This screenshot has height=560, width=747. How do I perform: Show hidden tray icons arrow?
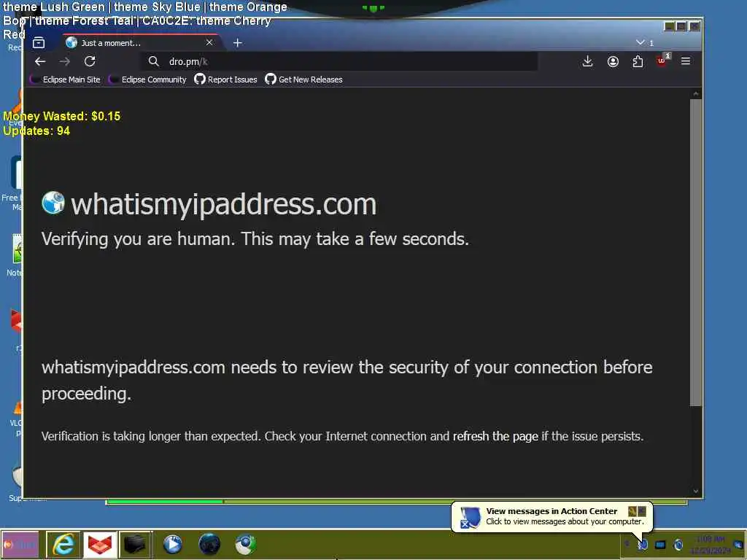[627, 544]
